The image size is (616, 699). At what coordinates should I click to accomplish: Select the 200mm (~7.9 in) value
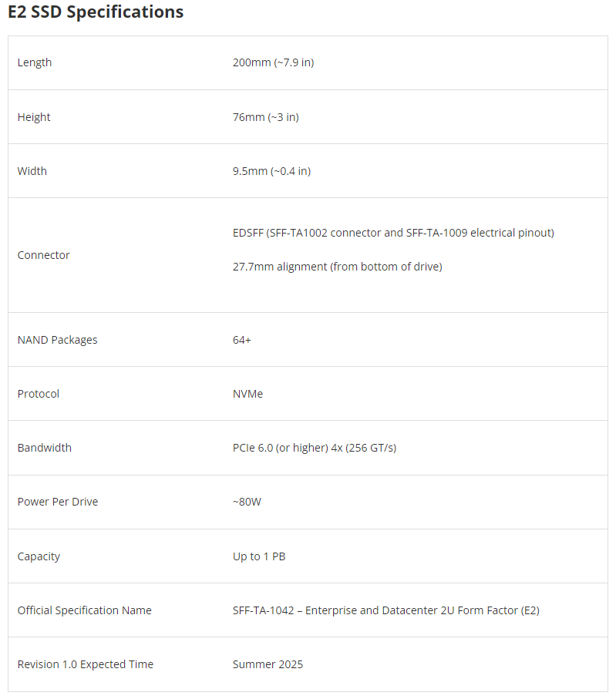[x=273, y=62]
